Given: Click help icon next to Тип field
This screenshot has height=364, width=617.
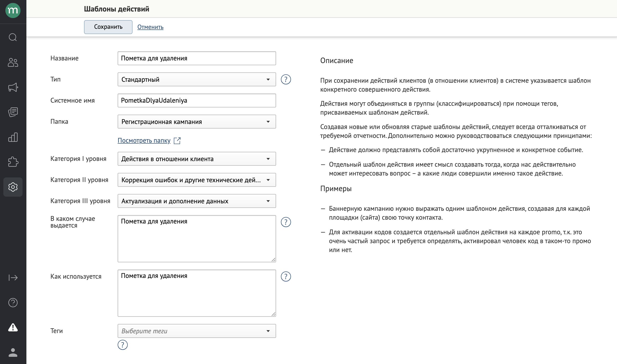Looking at the screenshot, I should pyautogui.click(x=286, y=79).
